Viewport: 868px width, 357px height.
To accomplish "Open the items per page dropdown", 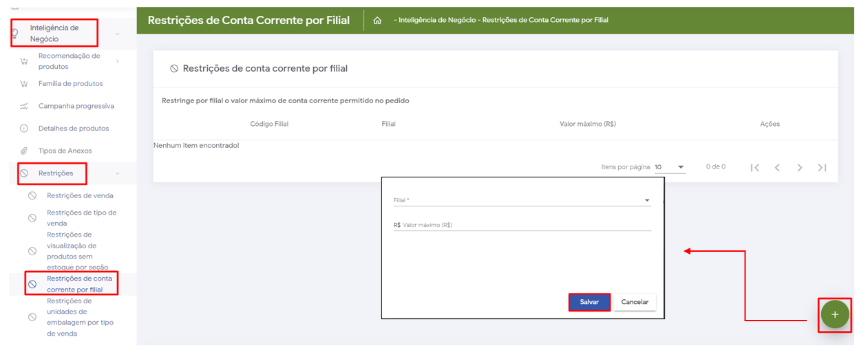I will 670,167.
